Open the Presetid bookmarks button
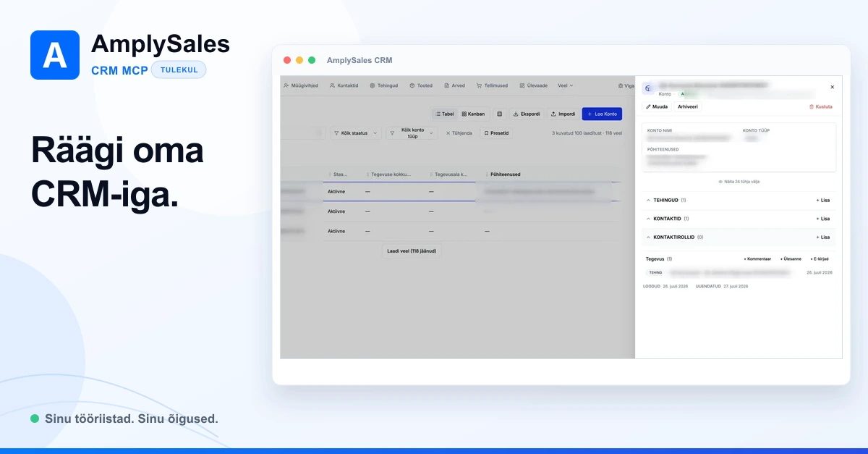The height and width of the screenshot is (454, 868). click(496, 133)
